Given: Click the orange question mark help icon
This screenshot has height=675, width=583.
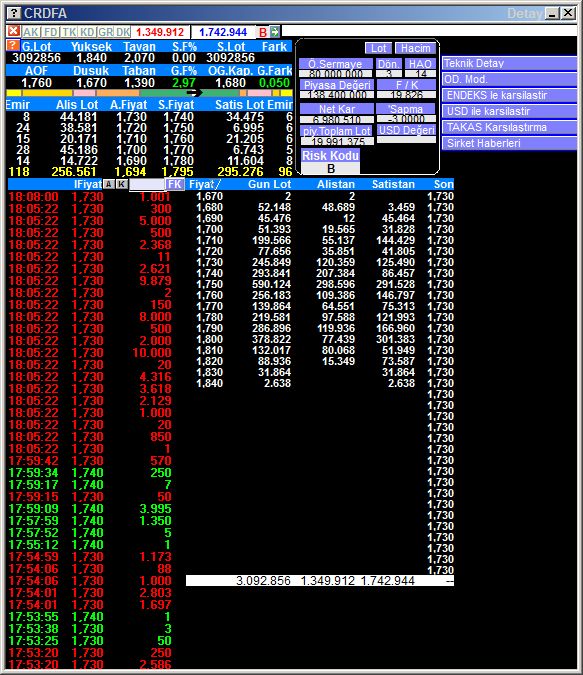Looking at the screenshot, I should 12,46.
